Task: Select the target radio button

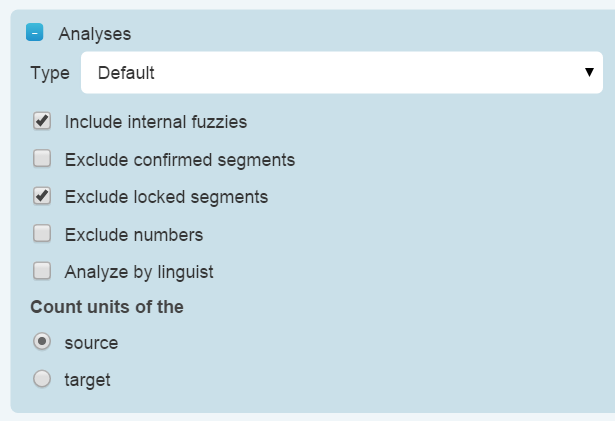Action: [42, 379]
